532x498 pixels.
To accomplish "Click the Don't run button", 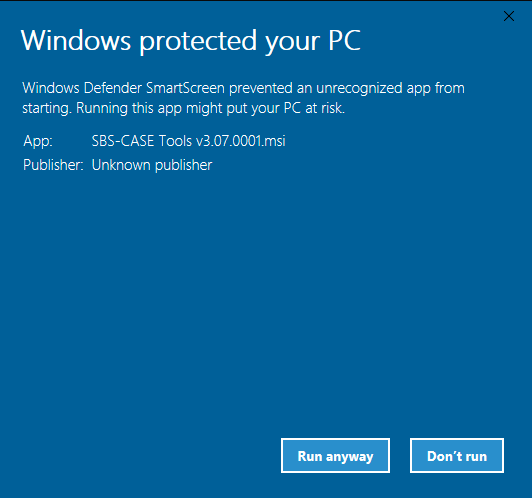I will [x=457, y=456].
